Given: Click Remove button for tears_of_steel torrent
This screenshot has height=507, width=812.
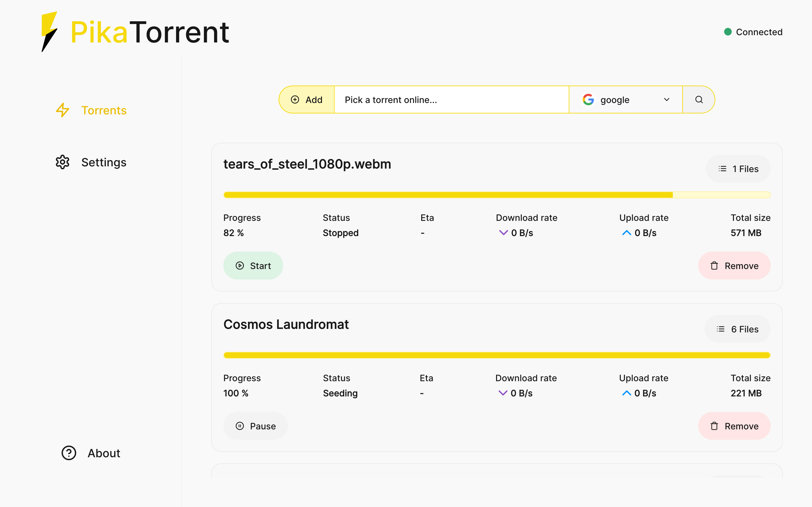Looking at the screenshot, I should pyautogui.click(x=734, y=265).
